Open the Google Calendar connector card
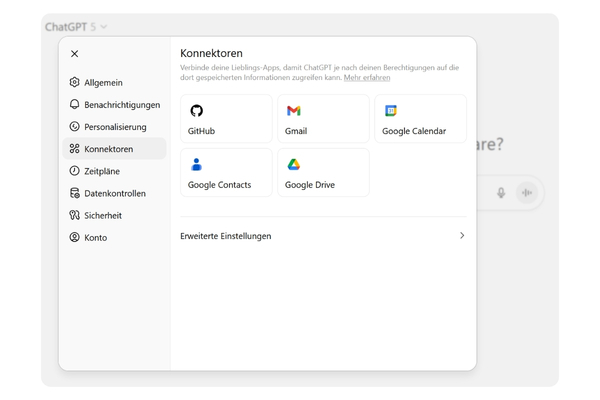The width and height of the screenshot is (600, 400). pyautogui.click(x=421, y=119)
